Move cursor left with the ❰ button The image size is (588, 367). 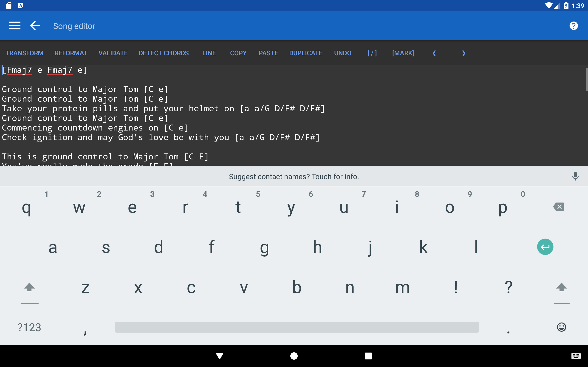(x=434, y=53)
